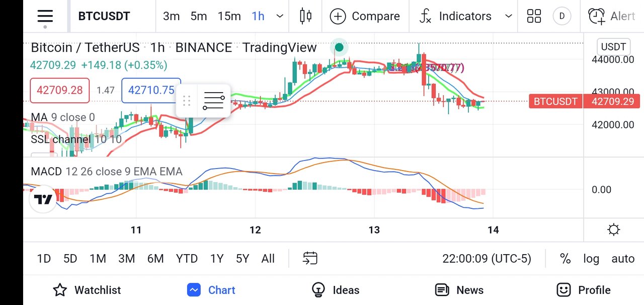This screenshot has width=644, height=305.
Task: Select the 15m timeframe
Action: (229, 16)
